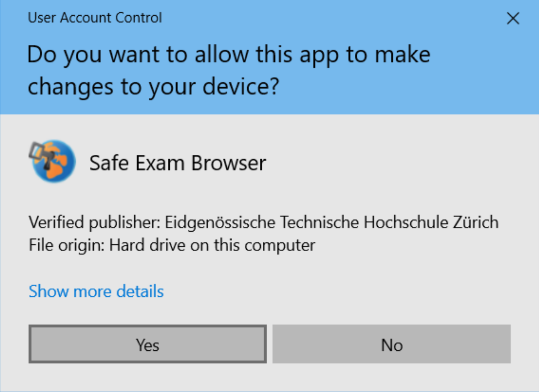Click the Eidgenössische Technische Hochschule Zürich publisher name
This screenshot has height=392, width=539.
click(332, 222)
